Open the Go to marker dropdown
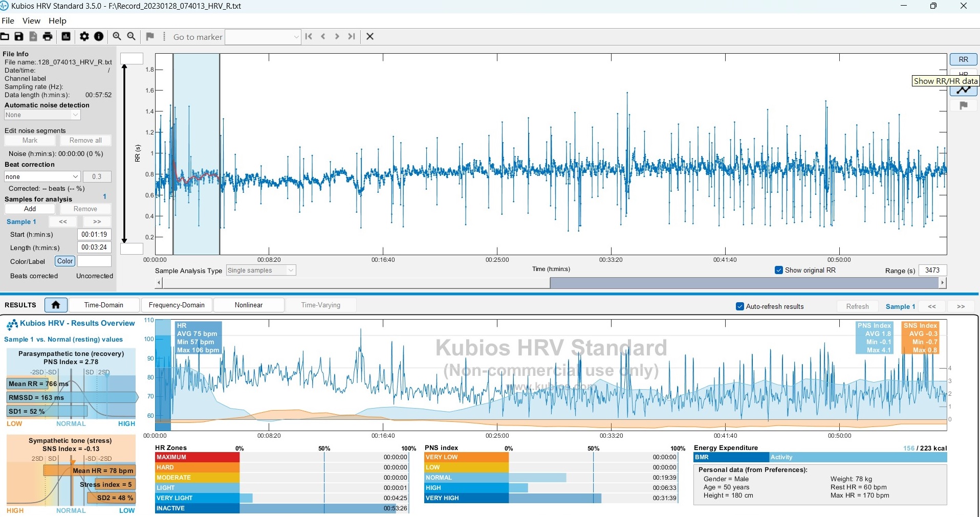Viewport: 980px width, 517px height. pos(263,37)
